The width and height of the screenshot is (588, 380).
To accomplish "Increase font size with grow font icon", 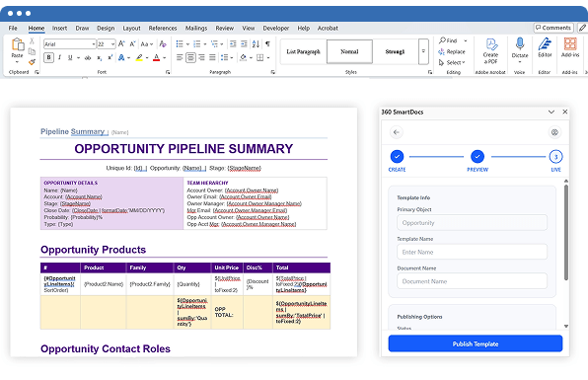I will pyautogui.click(x=121, y=43).
